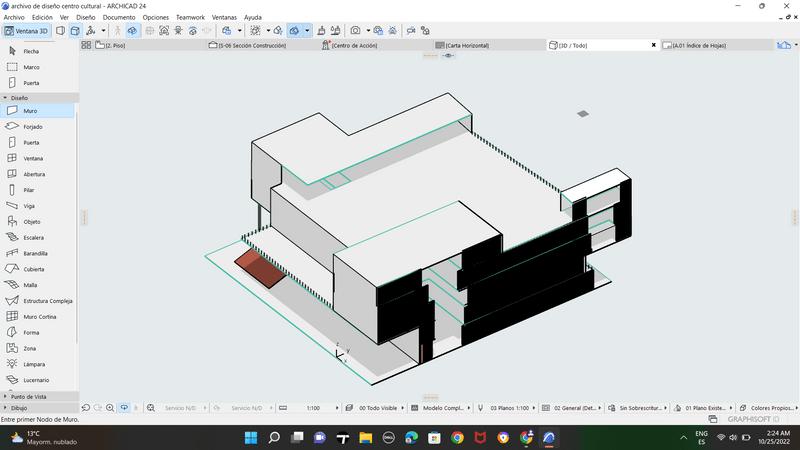Choose the Muro Cortina tool
Viewport: 800px width, 450px height.
tap(37, 316)
